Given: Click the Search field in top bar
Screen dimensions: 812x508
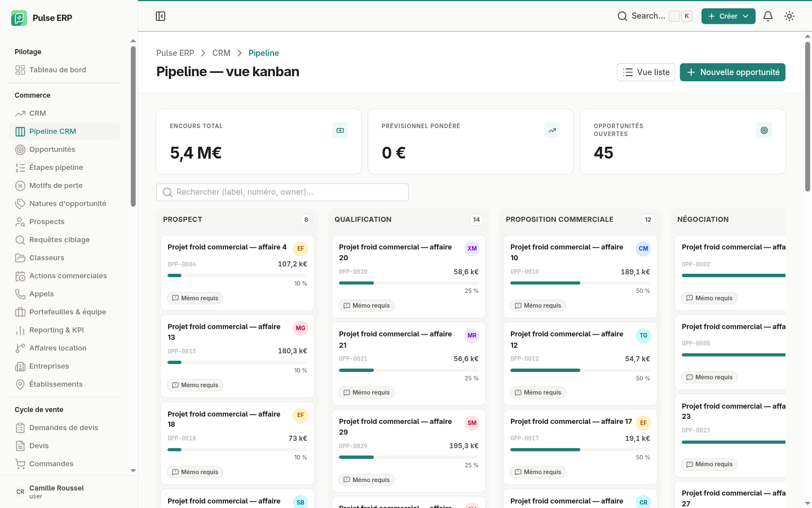Looking at the screenshot, I should pyautogui.click(x=654, y=16).
